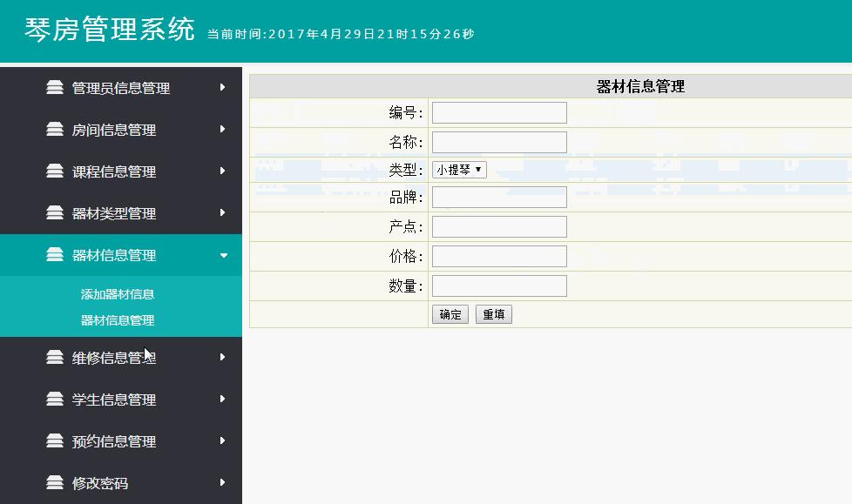Click stack icon beside 房间信息管理
This screenshot has height=504, width=852.
55,129
